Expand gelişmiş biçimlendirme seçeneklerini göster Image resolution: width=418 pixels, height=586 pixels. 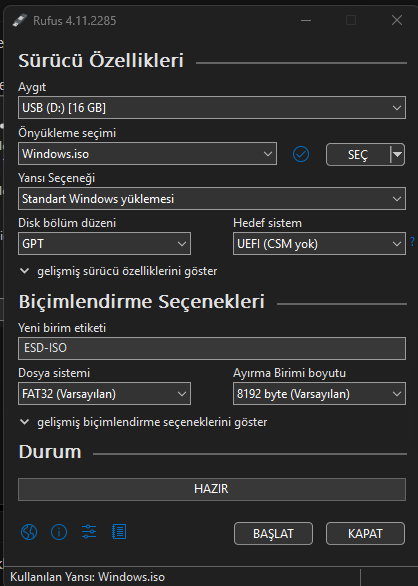144,422
